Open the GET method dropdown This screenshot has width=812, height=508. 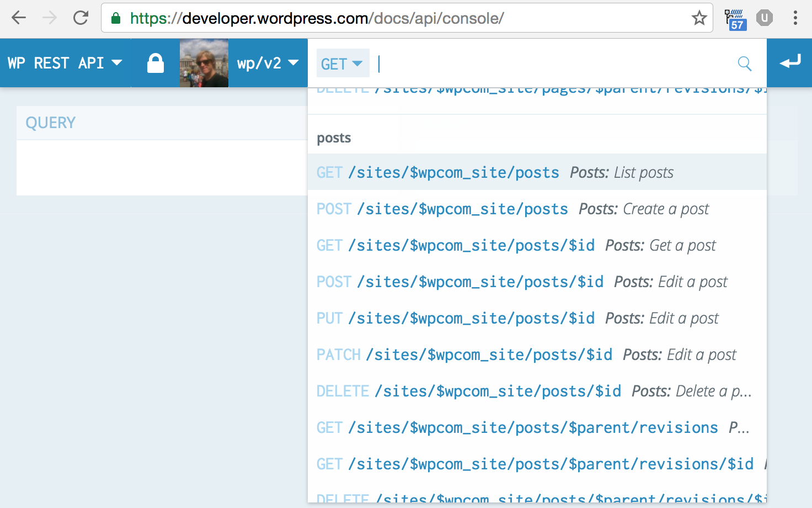(342, 64)
